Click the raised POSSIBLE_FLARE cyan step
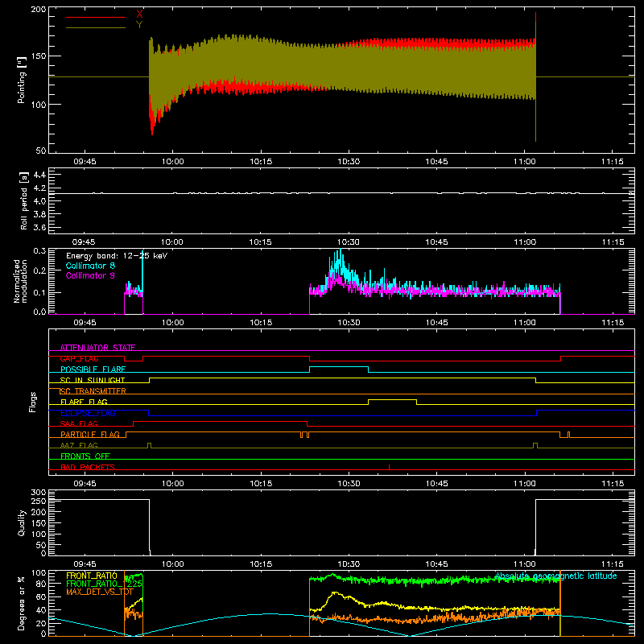 (339, 367)
